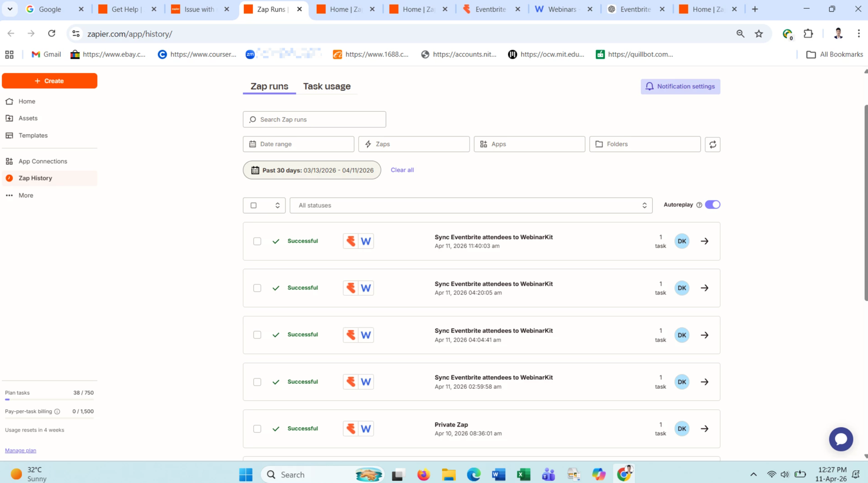Switch to the Task usage tab

pyautogui.click(x=327, y=87)
